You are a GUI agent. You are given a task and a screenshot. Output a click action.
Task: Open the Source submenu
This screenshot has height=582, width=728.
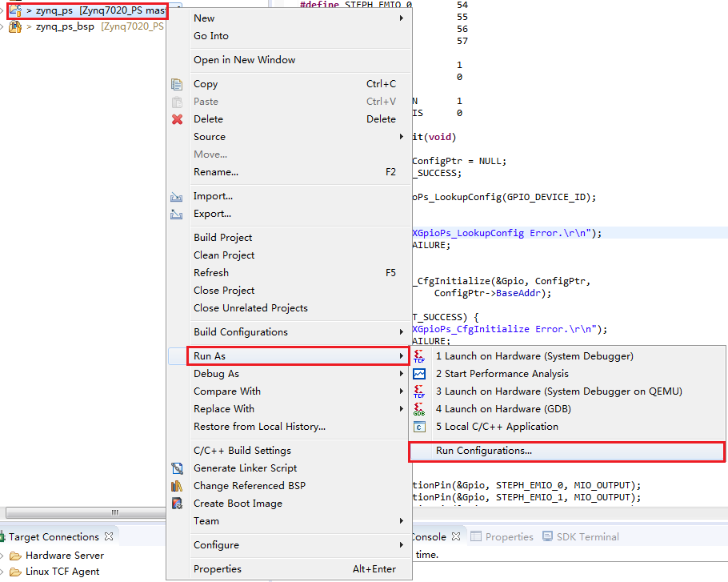click(x=210, y=137)
